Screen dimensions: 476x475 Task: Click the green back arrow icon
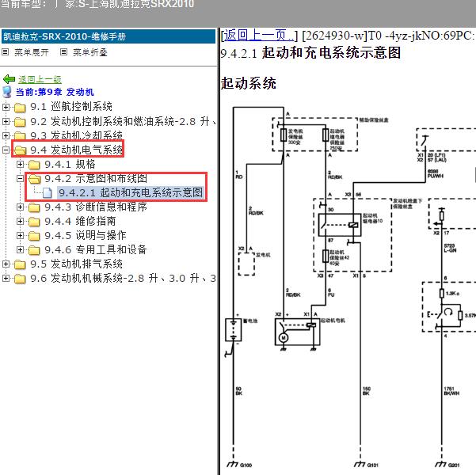pos(9,79)
